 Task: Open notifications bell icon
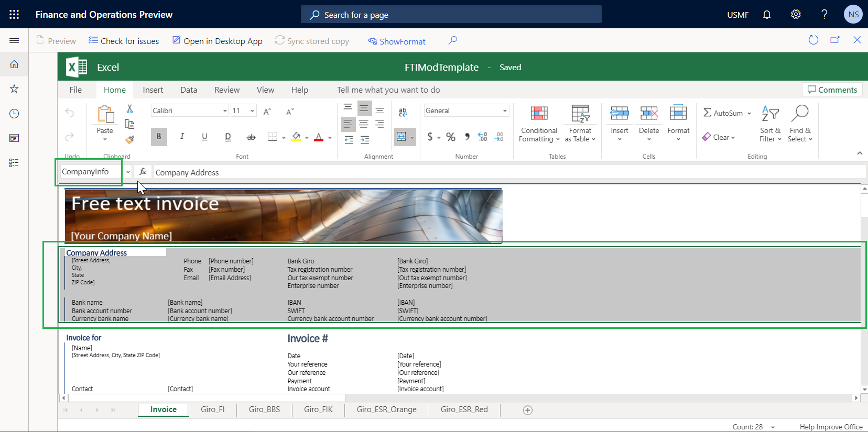767,15
